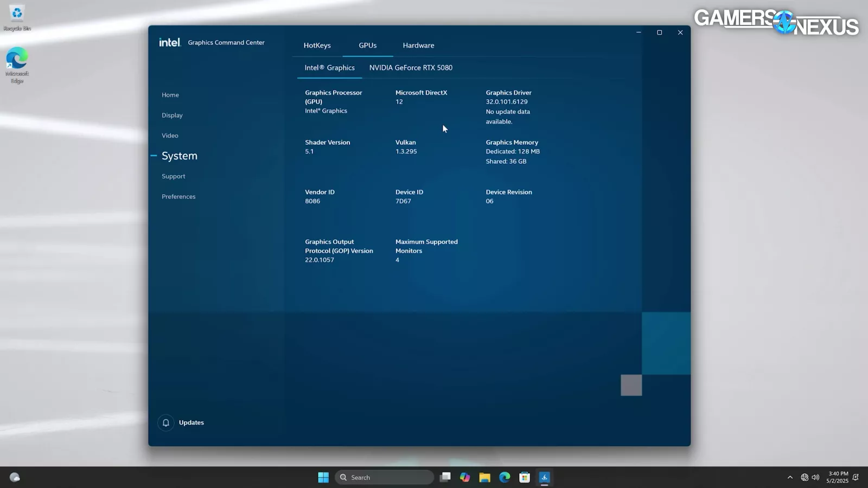Image resolution: width=868 pixels, height=488 pixels.
Task: Click the Updates bell icon
Action: pos(166,423)
